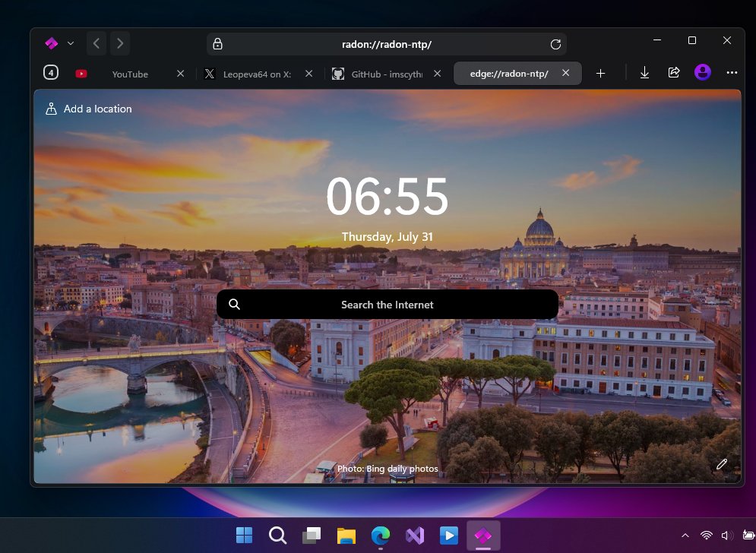The height and width of the screenshot is (553, 756).
Task: Go forward with the forward arrow
Action: (120, 43)
